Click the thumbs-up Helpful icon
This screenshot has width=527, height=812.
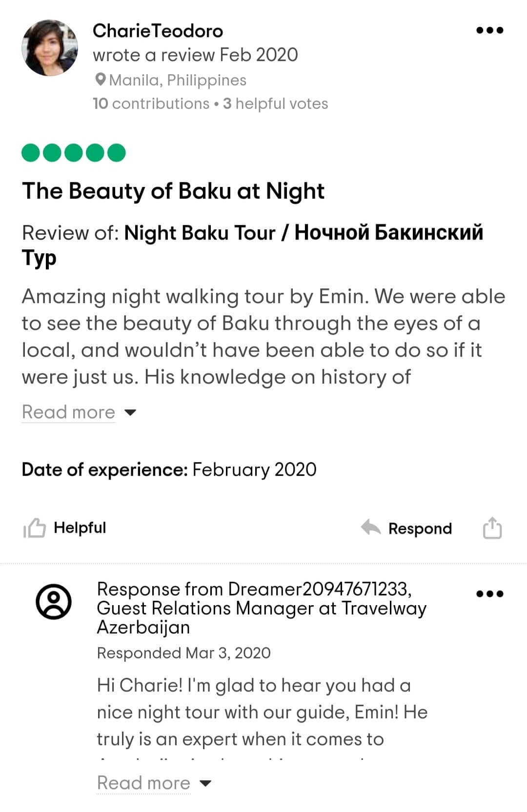point(34,528)
